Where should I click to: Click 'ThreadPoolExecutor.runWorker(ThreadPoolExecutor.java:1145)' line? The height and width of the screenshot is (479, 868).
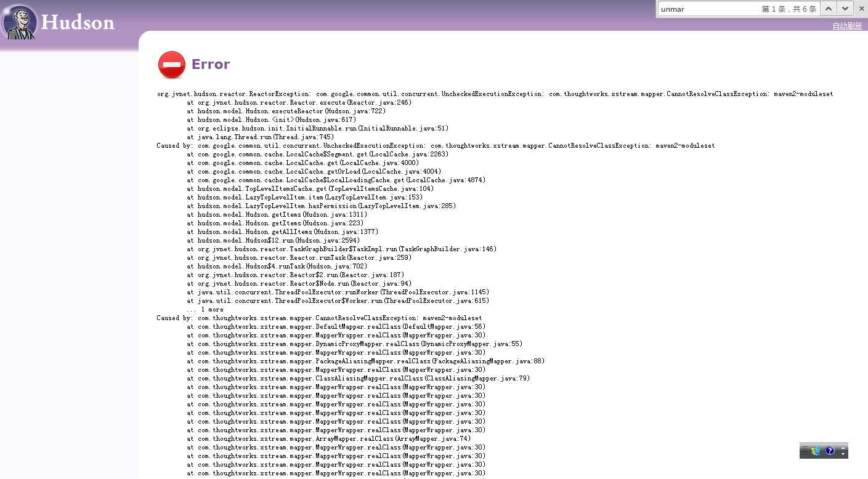338,292
